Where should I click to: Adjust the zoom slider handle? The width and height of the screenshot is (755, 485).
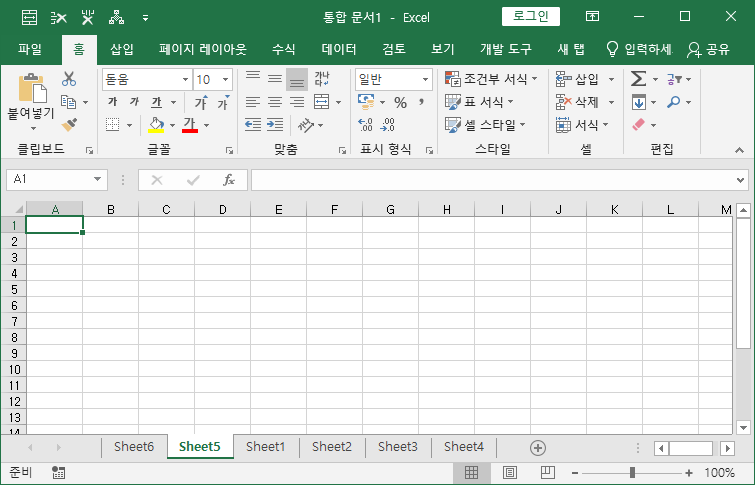click(x=632, y=473)
